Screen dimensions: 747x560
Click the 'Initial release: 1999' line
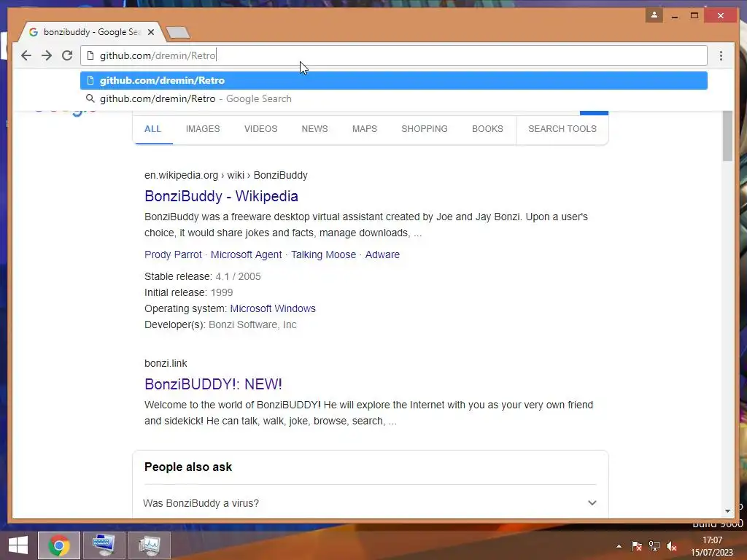pyautogui.click(x=189, y=293)
